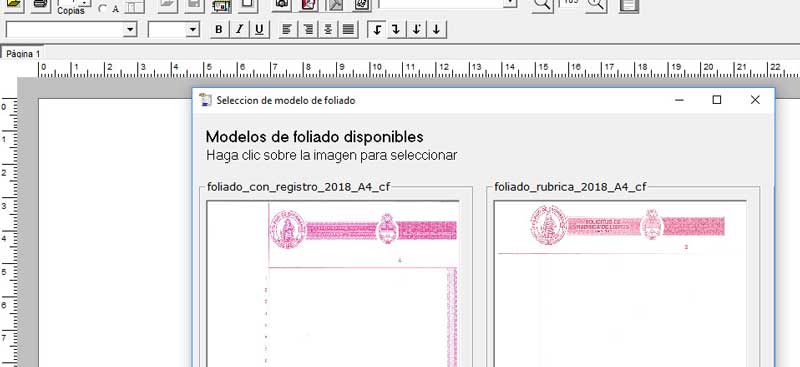
Task: Click the printer icon
Action: [40, 4]
